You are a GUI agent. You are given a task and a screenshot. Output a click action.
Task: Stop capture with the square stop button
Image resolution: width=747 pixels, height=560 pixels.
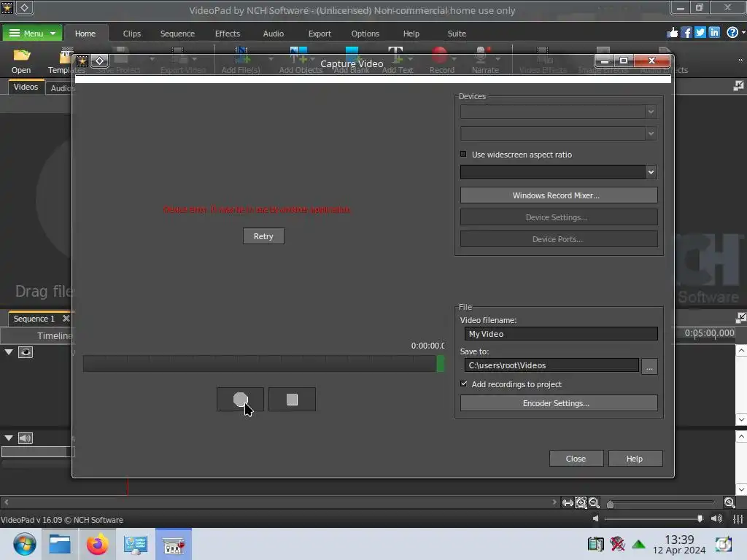tap(292, 399)
